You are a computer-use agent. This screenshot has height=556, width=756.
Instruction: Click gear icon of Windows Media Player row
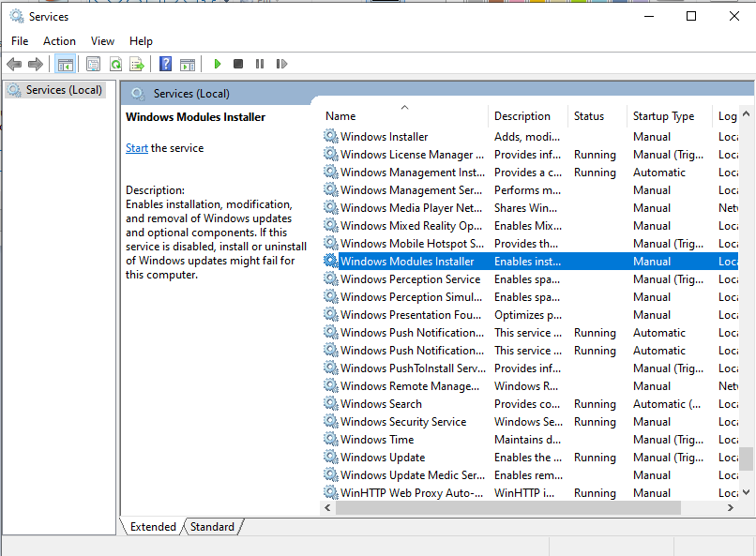331,207
